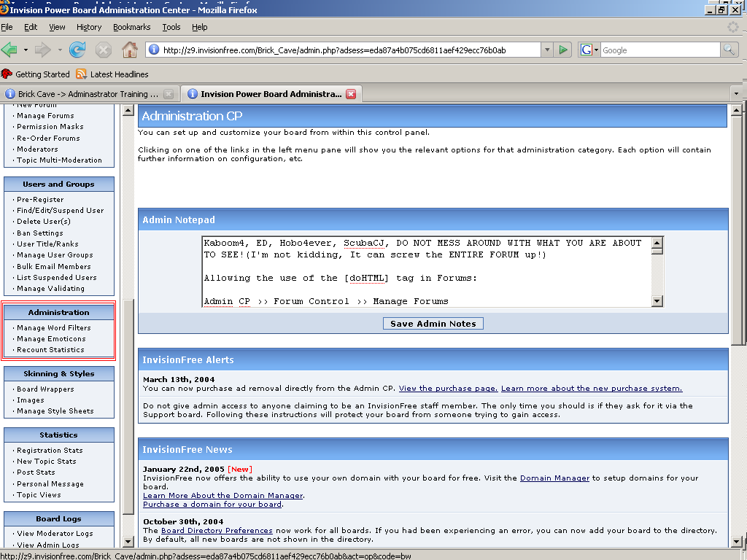The image size is (747, 560).
Task: Go to the Home page icon
Action: [x=129, y=50]
